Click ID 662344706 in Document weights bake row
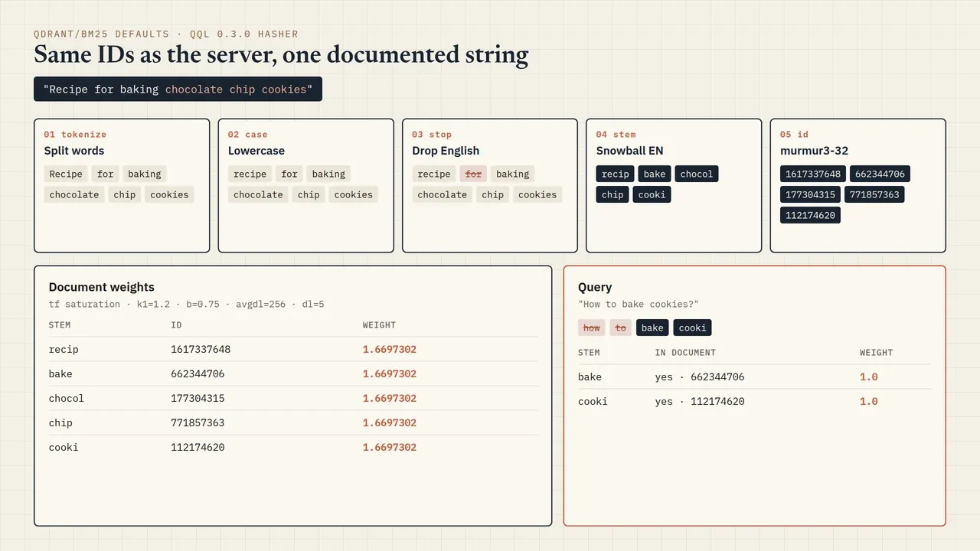980x551 pixels. click(198, 373)
